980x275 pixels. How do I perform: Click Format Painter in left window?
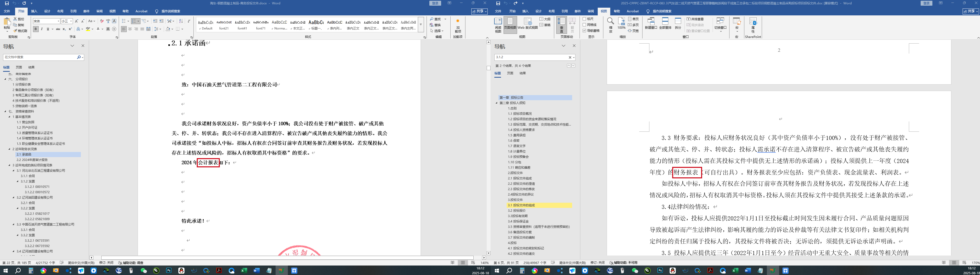[x=20, y=31]
